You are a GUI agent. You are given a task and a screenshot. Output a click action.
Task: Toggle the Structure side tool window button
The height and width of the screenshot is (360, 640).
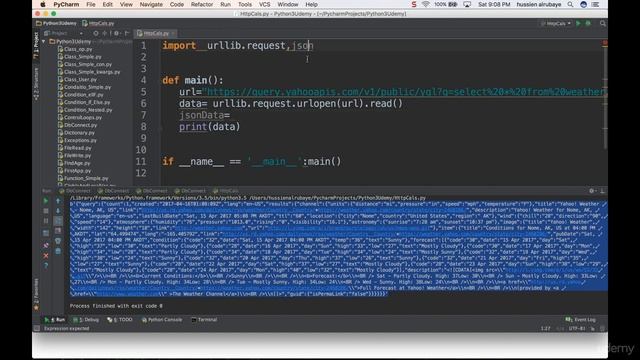point(36,84)
